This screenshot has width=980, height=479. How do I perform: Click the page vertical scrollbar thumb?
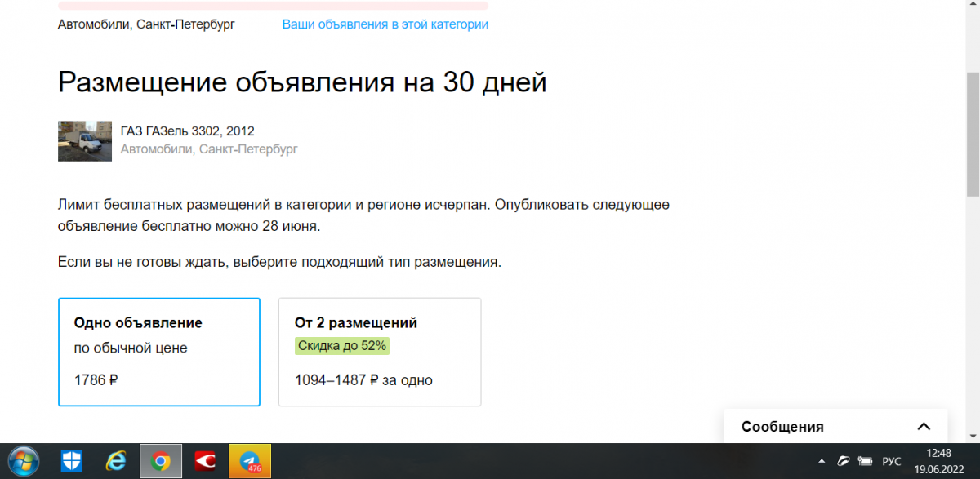pos(973,134)
